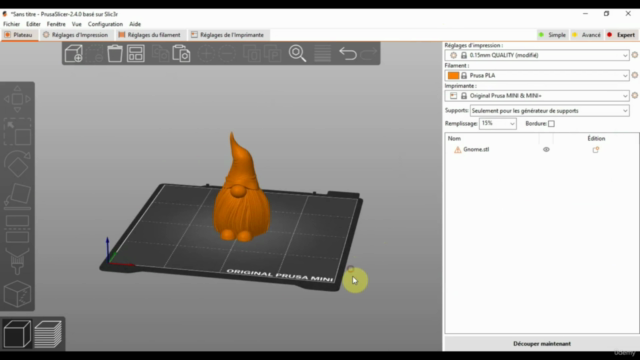640x360 pixels.
Task: Switch to Réglages de l'Imprimante tab
Action: (228, 35)
